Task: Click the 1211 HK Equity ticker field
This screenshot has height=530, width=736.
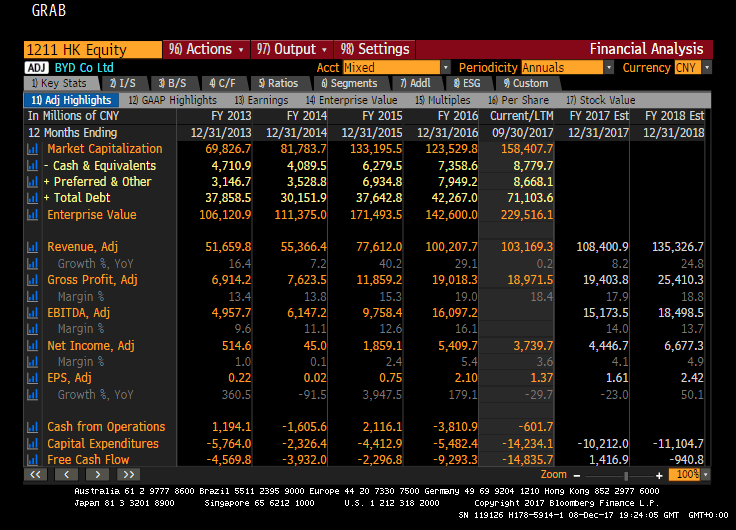Action: 92,49
